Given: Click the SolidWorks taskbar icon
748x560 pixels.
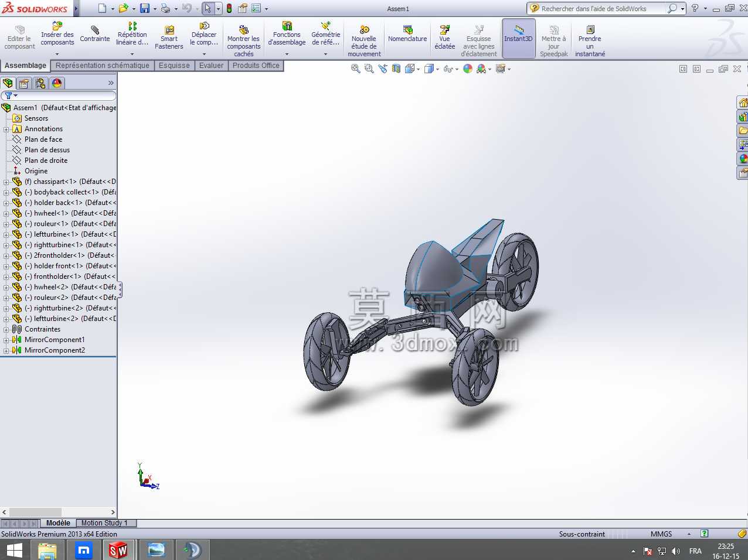Looking at the screenshot, I should click(x=118, y=550).
